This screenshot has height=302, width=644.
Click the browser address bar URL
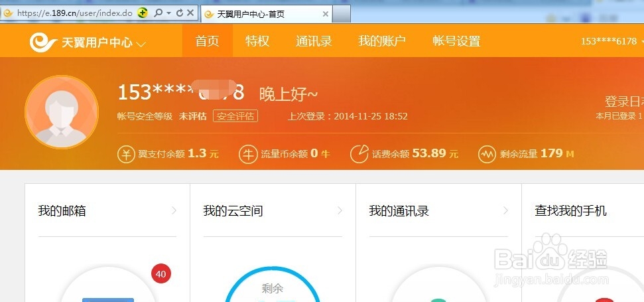(75, 13)
